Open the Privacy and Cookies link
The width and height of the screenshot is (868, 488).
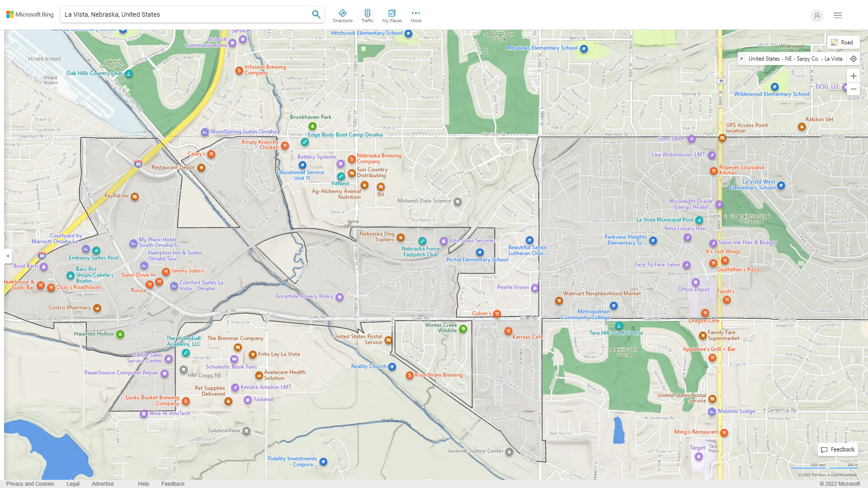[x=30, y=483]
